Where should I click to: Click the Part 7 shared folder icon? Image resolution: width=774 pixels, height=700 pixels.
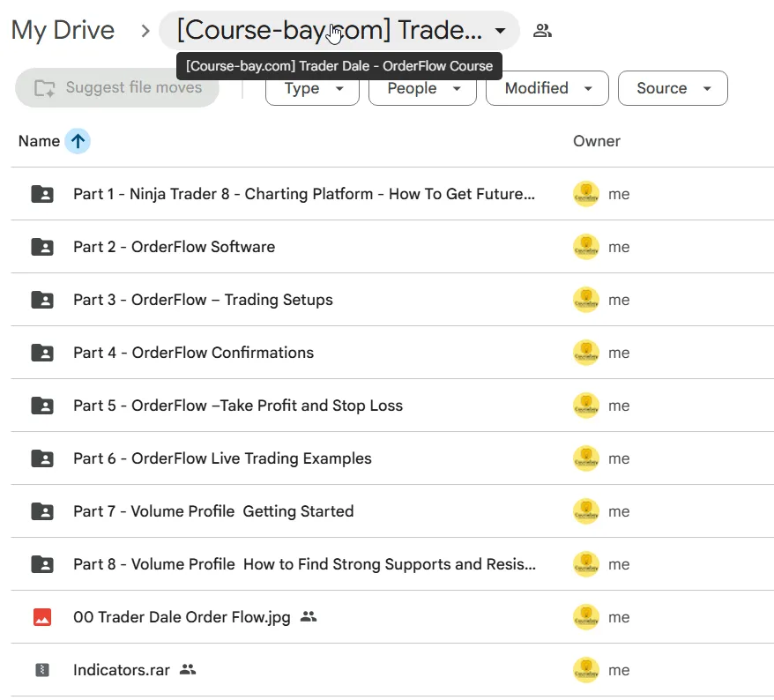tap(42, 511)
